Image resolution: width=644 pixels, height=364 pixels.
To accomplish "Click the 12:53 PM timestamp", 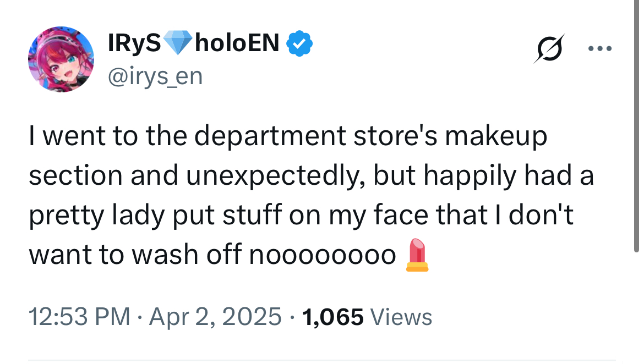I will [x=79, y=317].
